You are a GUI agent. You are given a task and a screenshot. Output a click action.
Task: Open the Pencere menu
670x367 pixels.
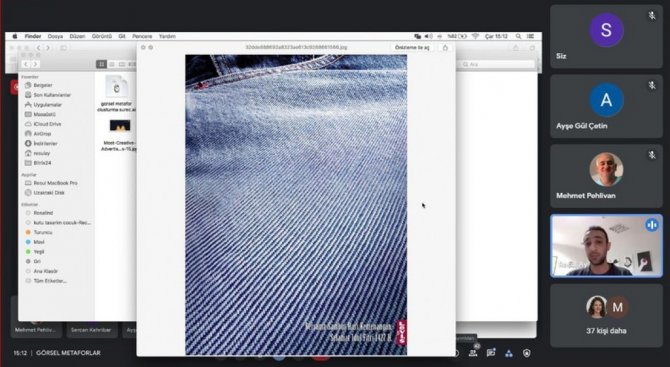click(142, 36)
